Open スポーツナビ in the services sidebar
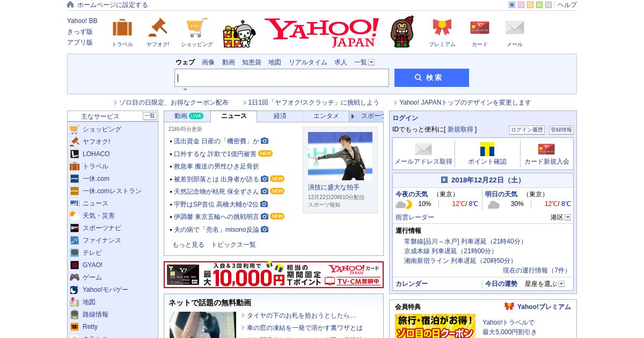Screen dimensions: 644x338 [102, 228]
